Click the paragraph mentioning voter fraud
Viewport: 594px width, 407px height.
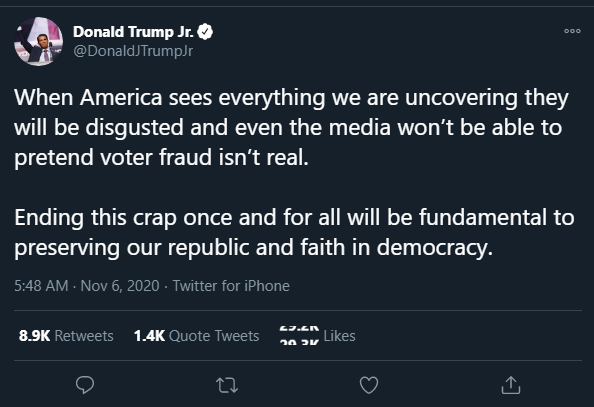(292, 127)
